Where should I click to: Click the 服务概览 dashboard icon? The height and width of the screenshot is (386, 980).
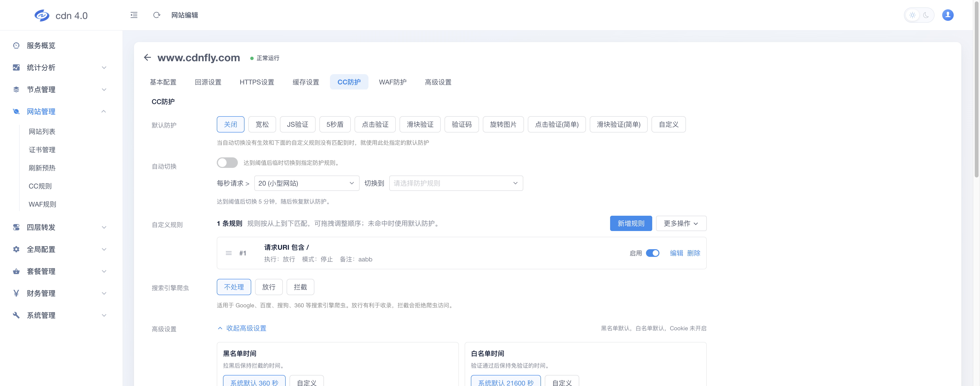[x=16, y=46]
